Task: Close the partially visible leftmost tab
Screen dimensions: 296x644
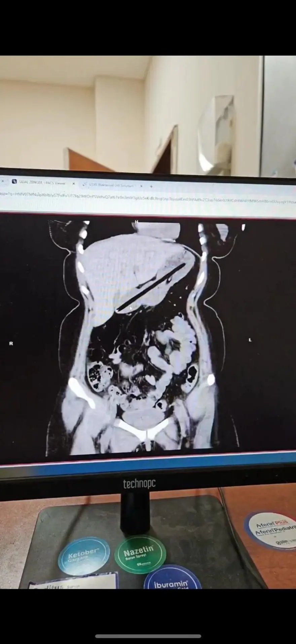Action: click(x=3, y=181)
